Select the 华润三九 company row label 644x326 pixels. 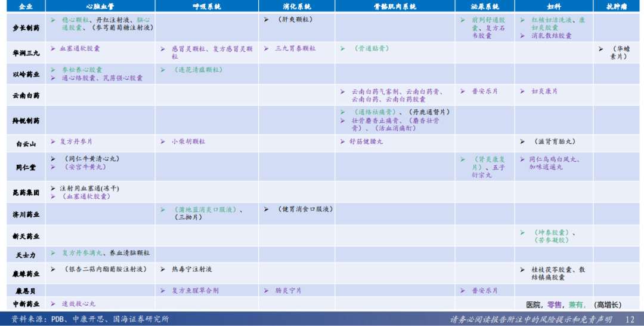tap(26, 53)
